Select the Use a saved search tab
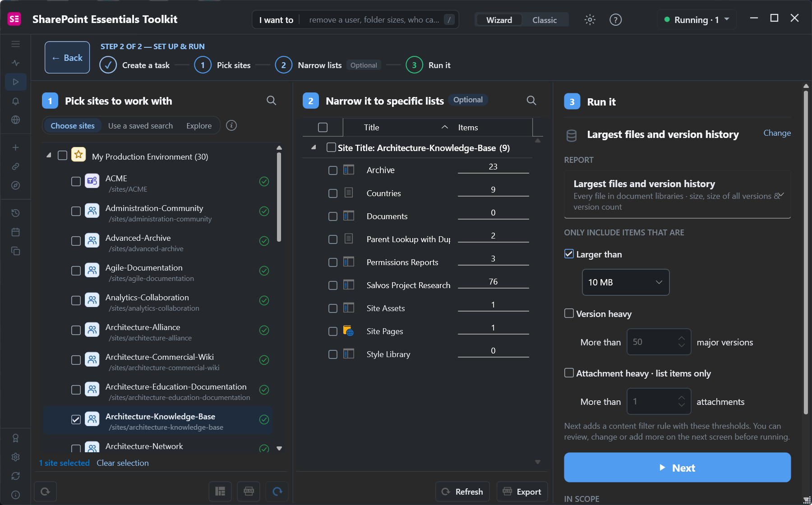Viewport: 812px width, 505px height. pyautogui.click(x=140, y=126)
